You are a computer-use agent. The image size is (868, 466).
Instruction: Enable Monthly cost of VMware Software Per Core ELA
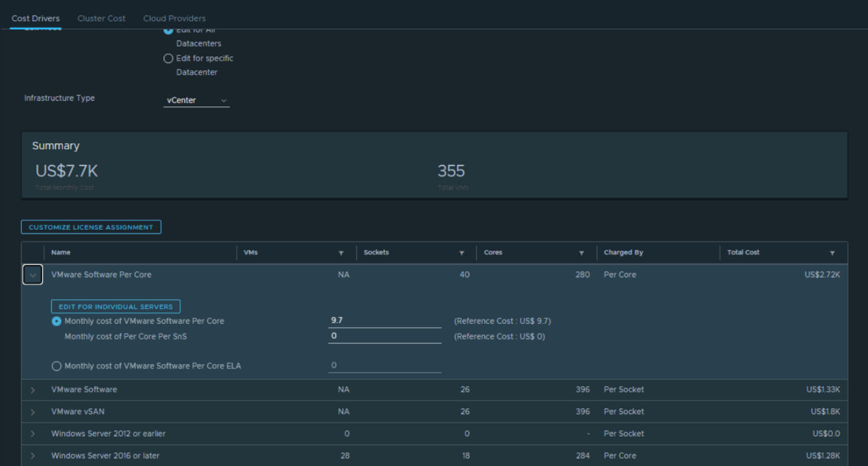click(56, 365)
